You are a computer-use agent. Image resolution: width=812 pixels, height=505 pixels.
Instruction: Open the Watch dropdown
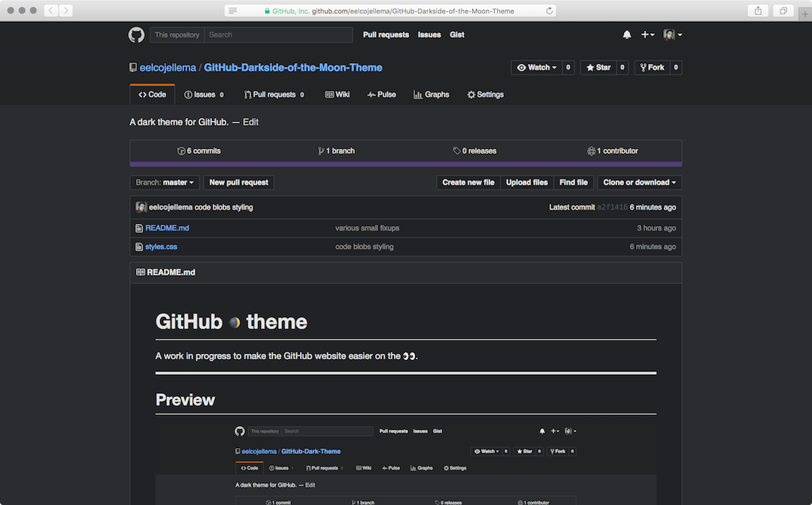pos(537,68)
